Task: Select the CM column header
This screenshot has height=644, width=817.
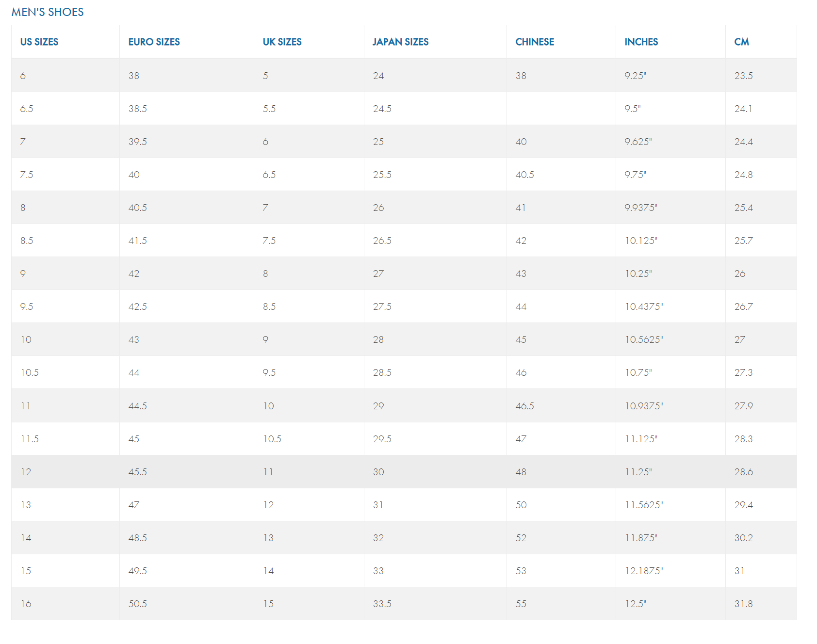Action: [x=741, y=42]
